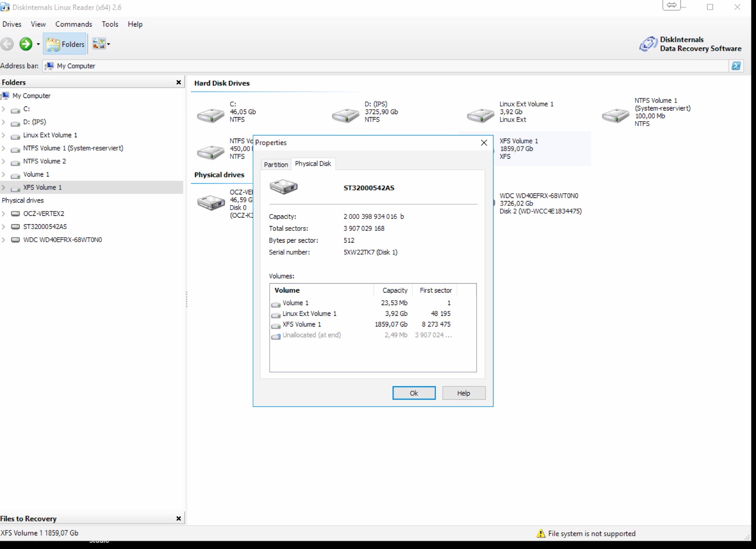756x549 pixels.
Task: Click the total sectors value 3 907 029 168
Action: 364,229
